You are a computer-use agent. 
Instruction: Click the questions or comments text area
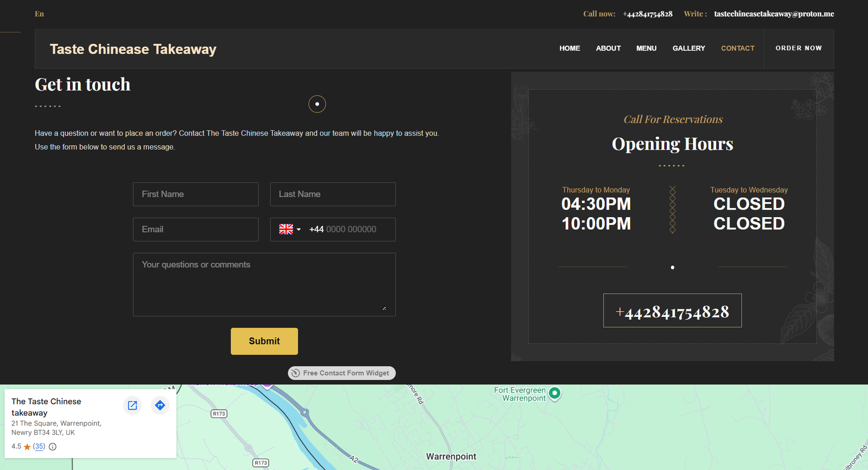264,284
